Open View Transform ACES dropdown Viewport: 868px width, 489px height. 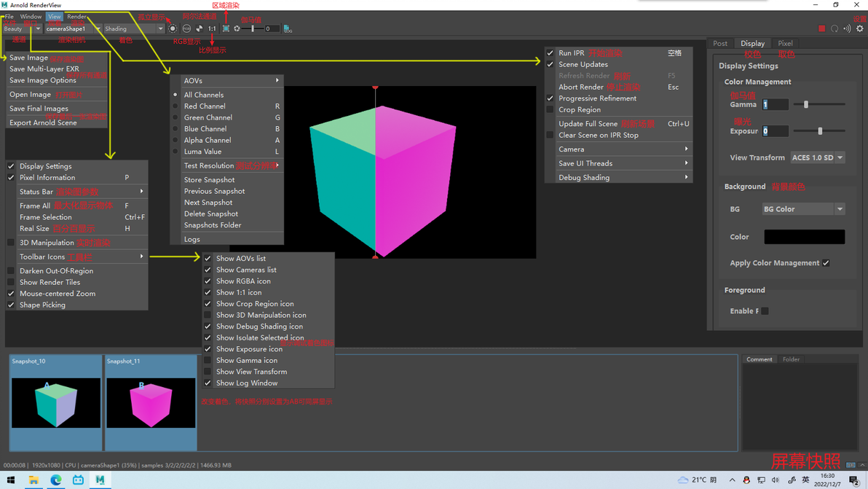pyautogui.click(x=818, y=158)
